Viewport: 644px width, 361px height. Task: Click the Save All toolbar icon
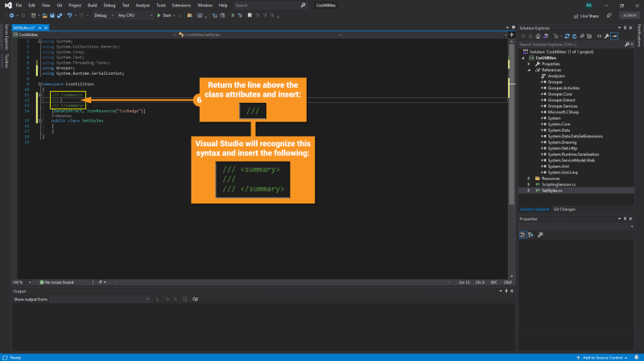point(60,14)
